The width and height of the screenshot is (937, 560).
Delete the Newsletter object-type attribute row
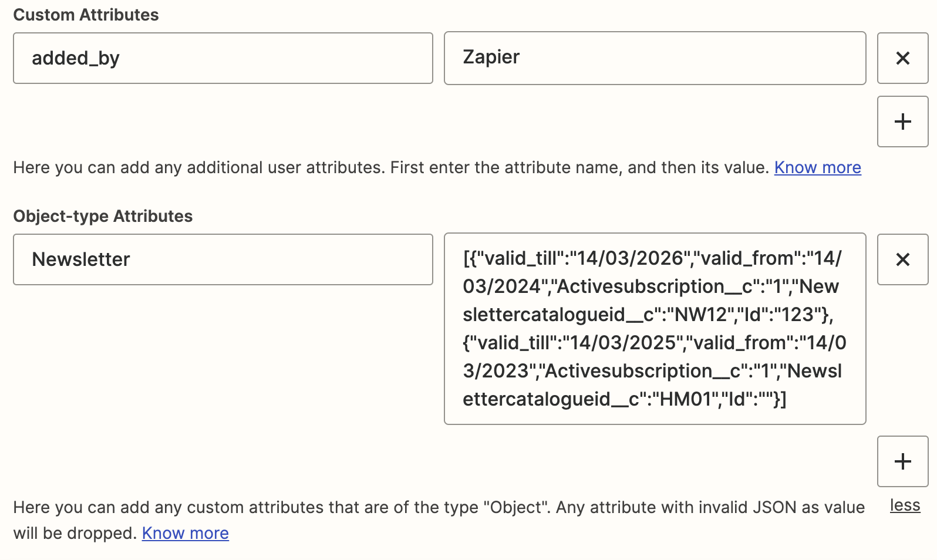902,259
